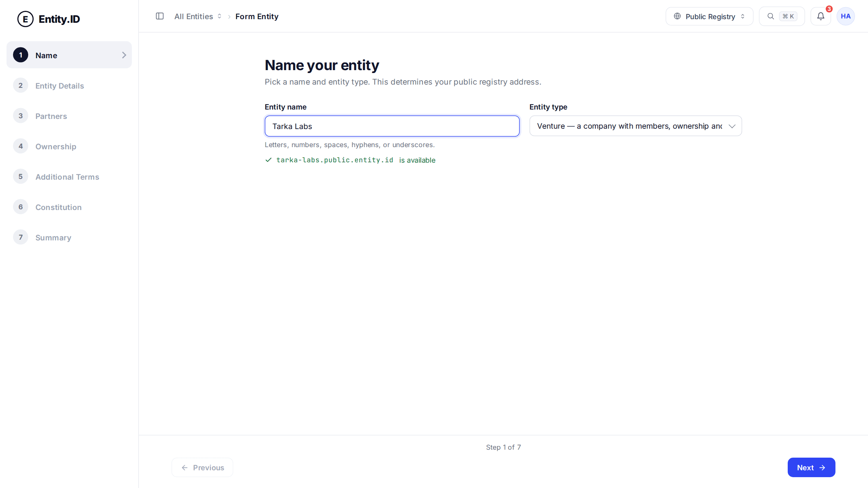The image size is (868, 488).
Task: Go to Additional Terms step
Action: (69, 177)
